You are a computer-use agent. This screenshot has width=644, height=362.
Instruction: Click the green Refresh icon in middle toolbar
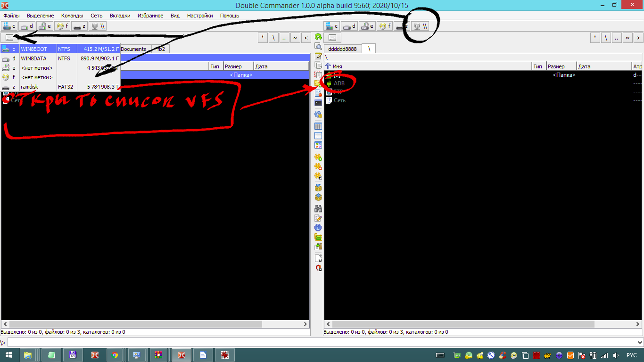click(x=318, y=37)
